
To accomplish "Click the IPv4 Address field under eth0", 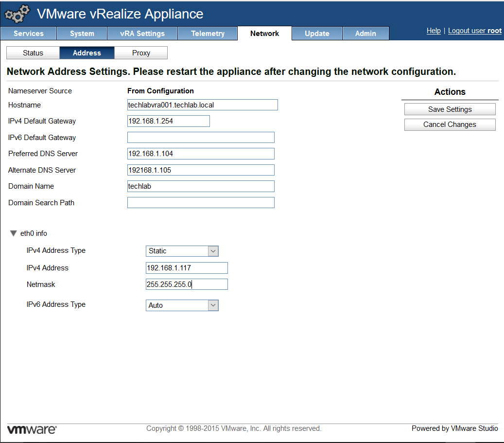I will tap(187, 268).
